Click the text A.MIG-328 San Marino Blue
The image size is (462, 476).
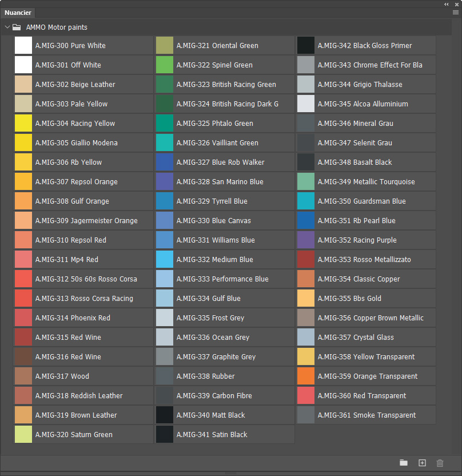(x=220, y=181)
